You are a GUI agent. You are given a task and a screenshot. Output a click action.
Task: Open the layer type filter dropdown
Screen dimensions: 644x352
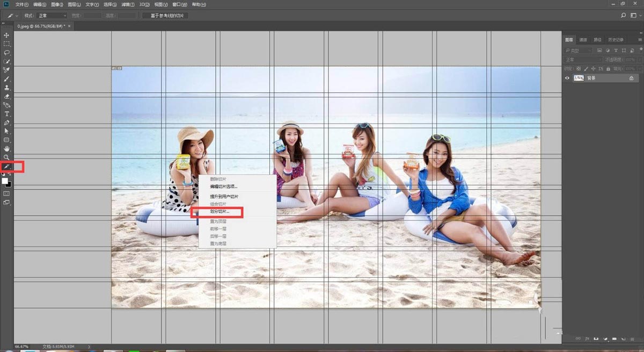click(578, 51)
